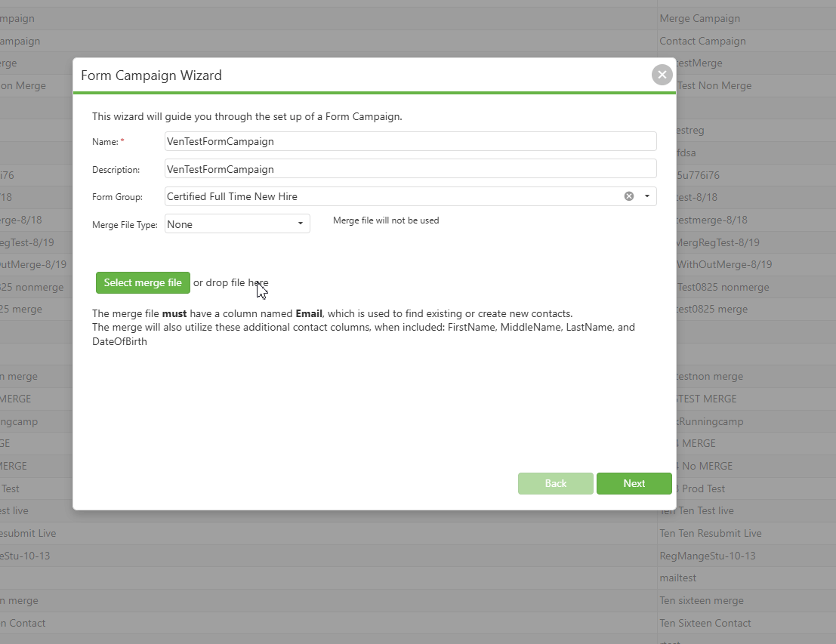Click 'WithOutMerge-8/19' in background list

click(724, 264)
